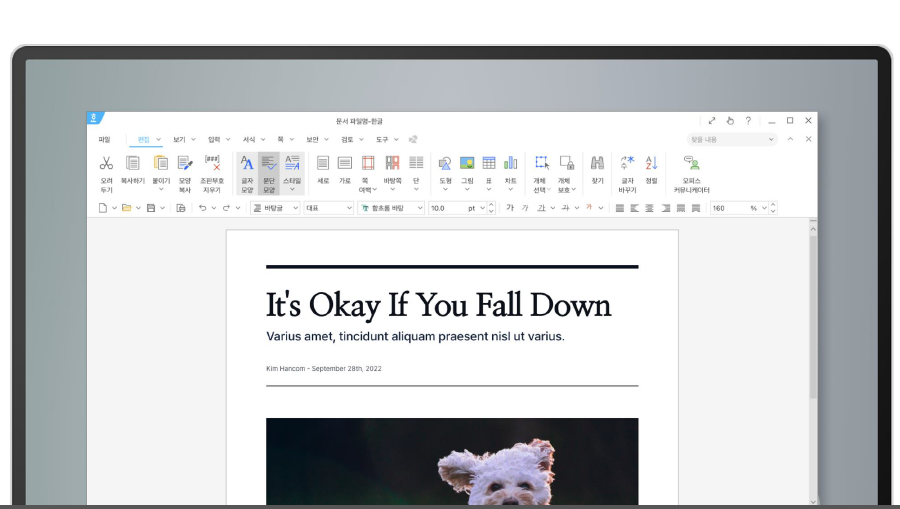The width and height of the screenshot is (900, 509).
Task: Insert a chart with 차트 icon
Action: pyautogui.click(x=510, y=164)
